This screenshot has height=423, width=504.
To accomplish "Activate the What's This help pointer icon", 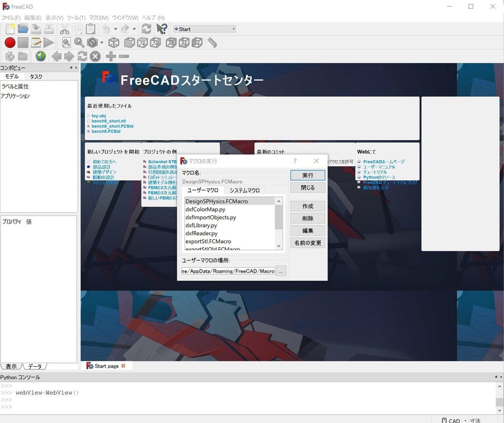I will pos(162,29).
